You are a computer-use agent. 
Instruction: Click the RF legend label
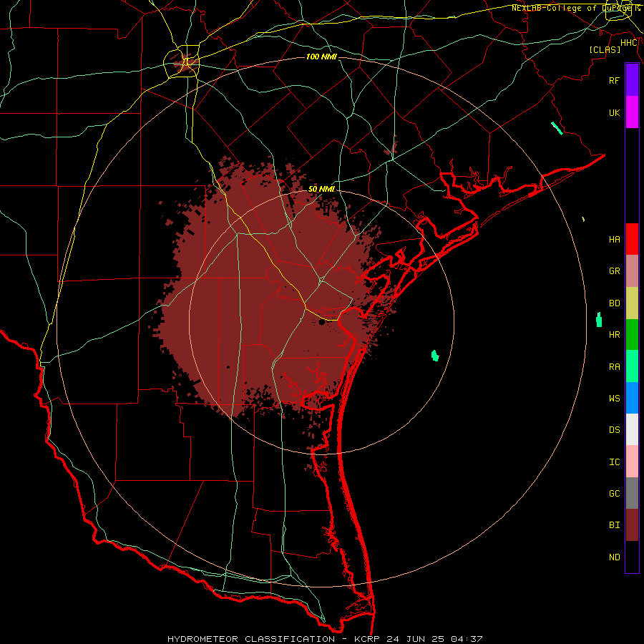click(614, 80)
